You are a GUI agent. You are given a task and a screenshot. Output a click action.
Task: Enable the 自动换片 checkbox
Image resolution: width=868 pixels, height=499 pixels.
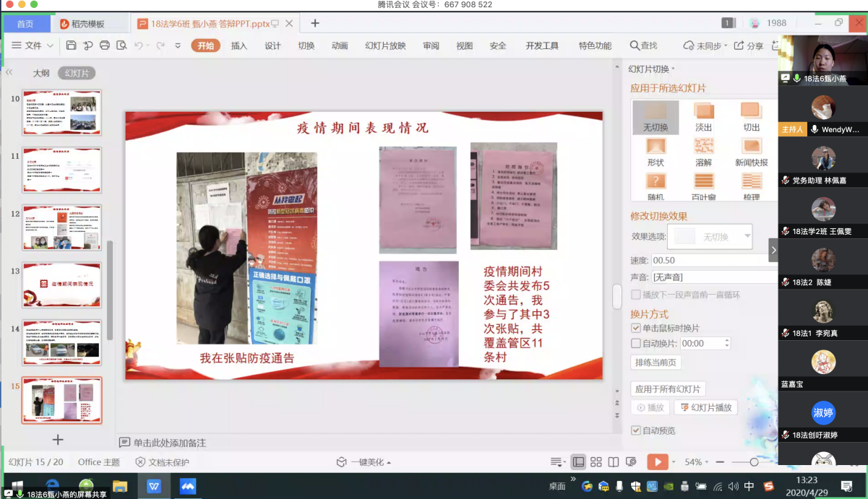click(636, 344)
